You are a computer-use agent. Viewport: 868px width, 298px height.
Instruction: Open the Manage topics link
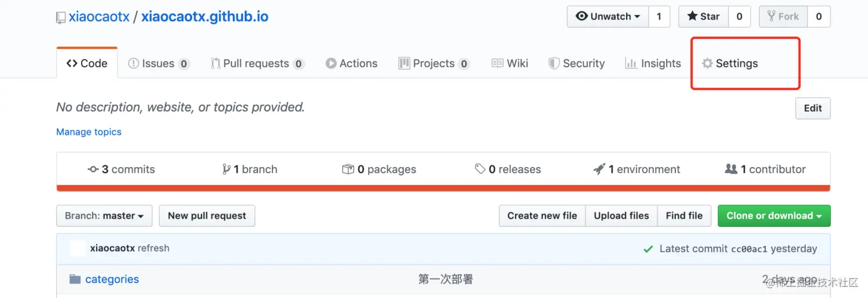point(89,132)
